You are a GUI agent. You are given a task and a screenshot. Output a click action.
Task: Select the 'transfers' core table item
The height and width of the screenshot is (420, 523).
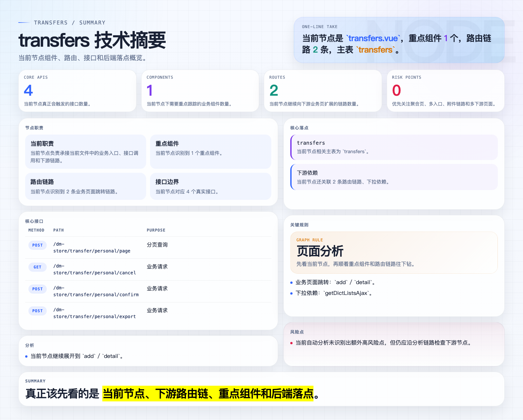click(394, 147)
